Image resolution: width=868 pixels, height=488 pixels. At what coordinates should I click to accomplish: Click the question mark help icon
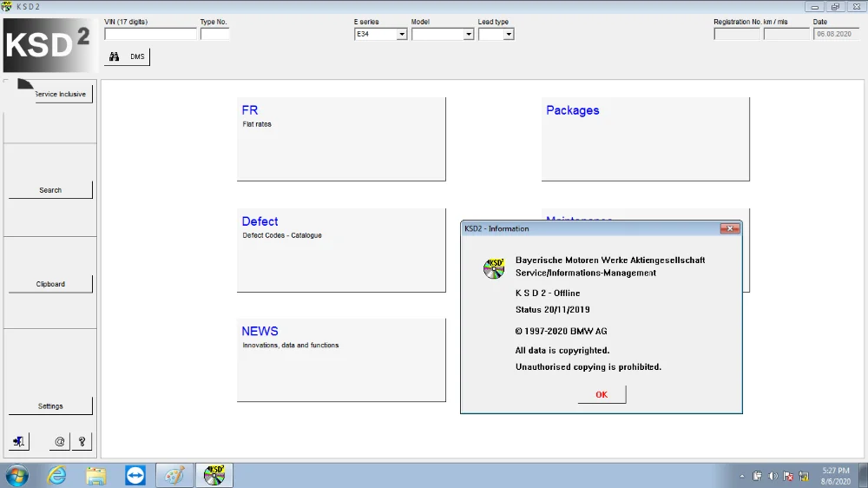(x=82, y=441)
